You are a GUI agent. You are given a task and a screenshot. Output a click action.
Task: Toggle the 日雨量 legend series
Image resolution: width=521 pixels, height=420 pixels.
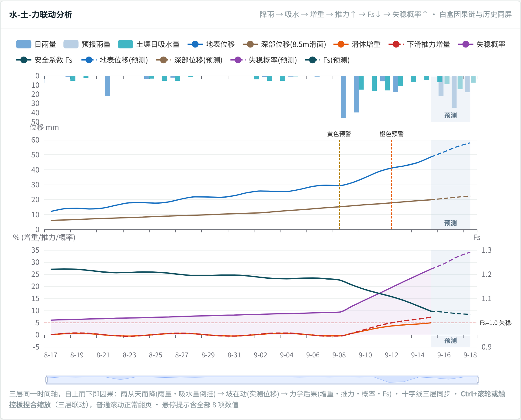[x=36, y=44]
